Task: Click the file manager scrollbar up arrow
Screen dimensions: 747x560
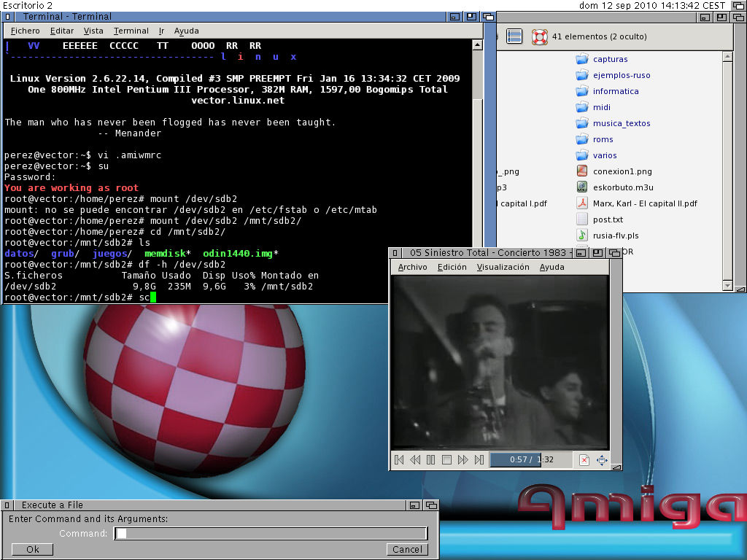Action: (x=727, y=57)
